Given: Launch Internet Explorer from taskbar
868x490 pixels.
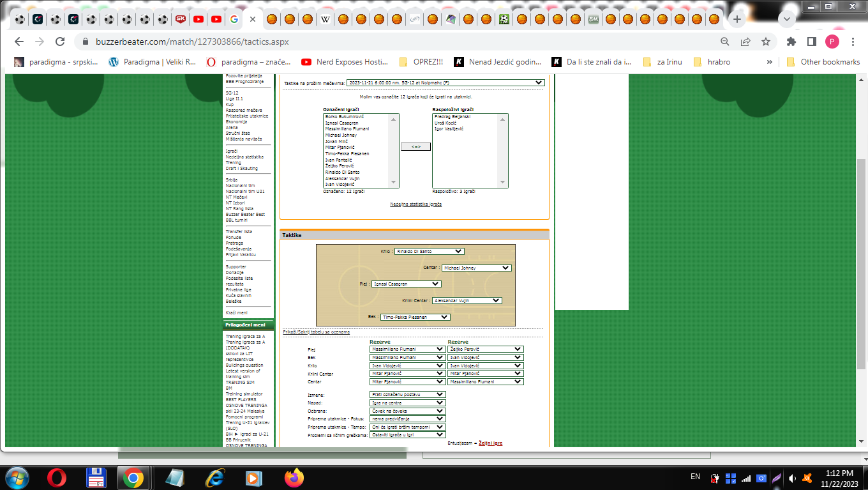Looking at the screenshot, I should pos(214,477).
